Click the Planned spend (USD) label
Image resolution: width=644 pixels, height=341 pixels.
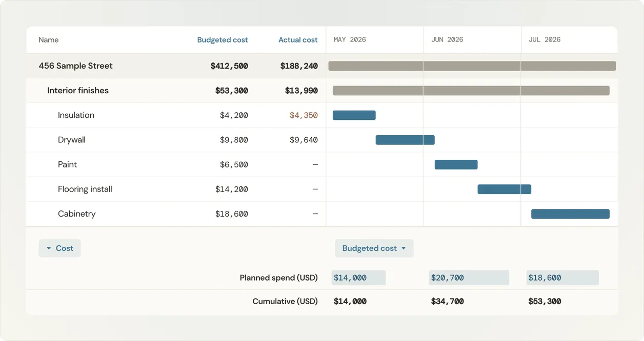click(279, 278)
